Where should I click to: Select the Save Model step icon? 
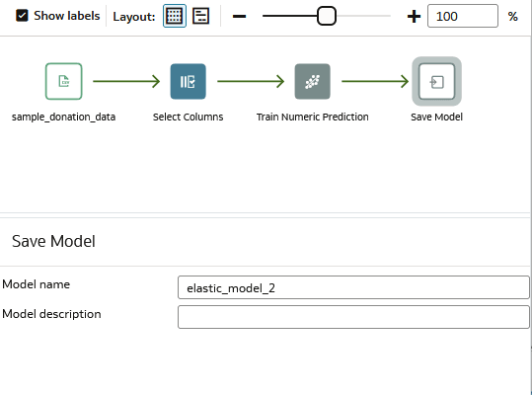436,81
